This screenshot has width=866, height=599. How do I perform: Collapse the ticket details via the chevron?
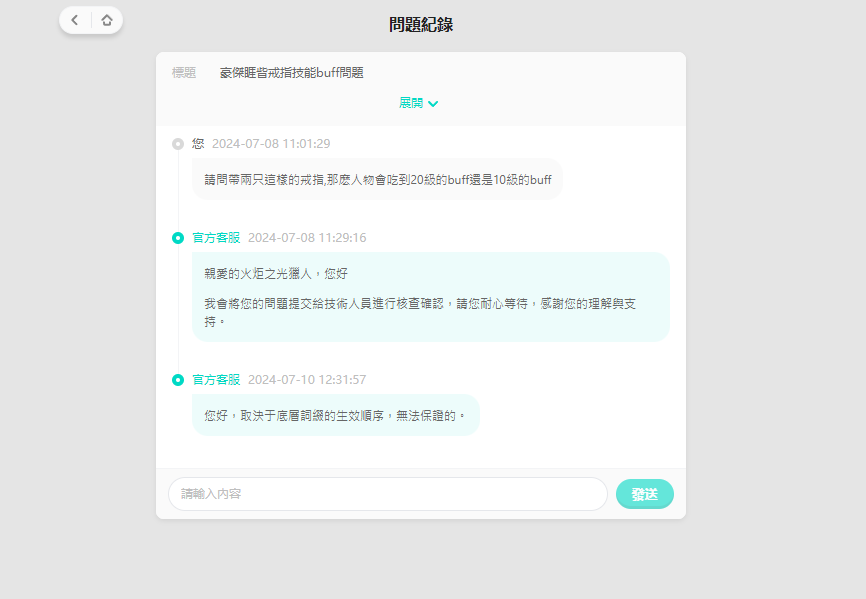432,103
